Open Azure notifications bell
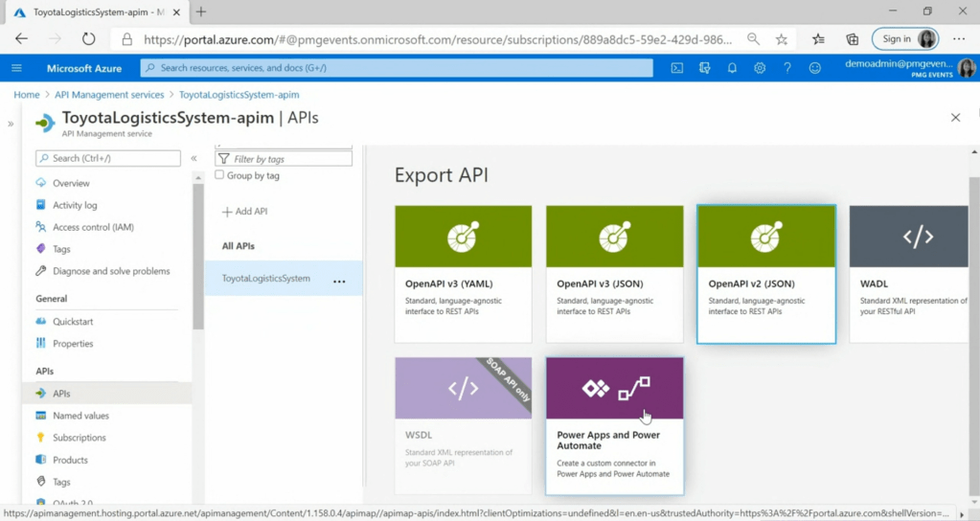980x521 pixels. point(732,68)
